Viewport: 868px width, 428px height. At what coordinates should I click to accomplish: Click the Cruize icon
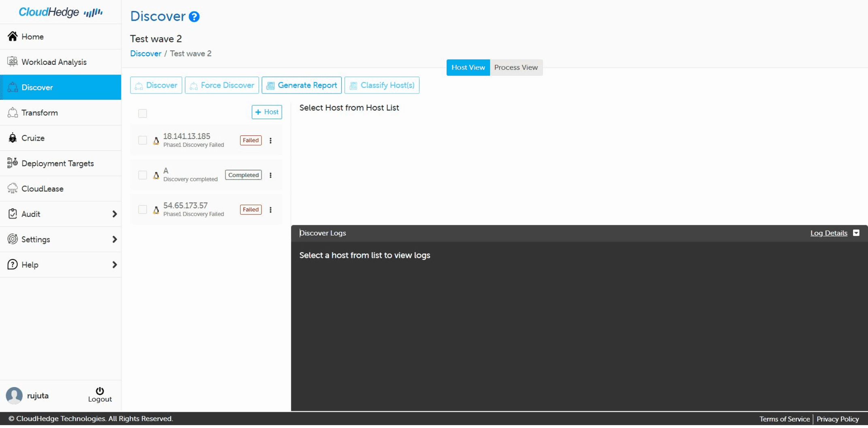tap(13, 137)
